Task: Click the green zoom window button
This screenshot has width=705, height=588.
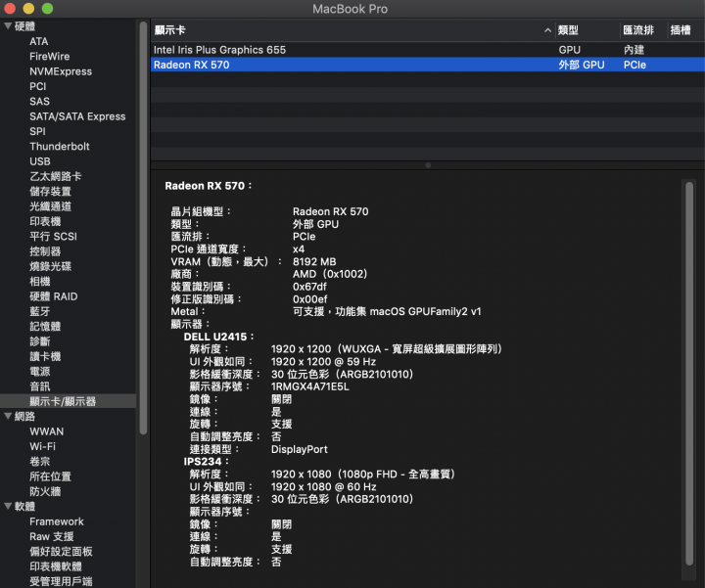Action: coord(47,9)
